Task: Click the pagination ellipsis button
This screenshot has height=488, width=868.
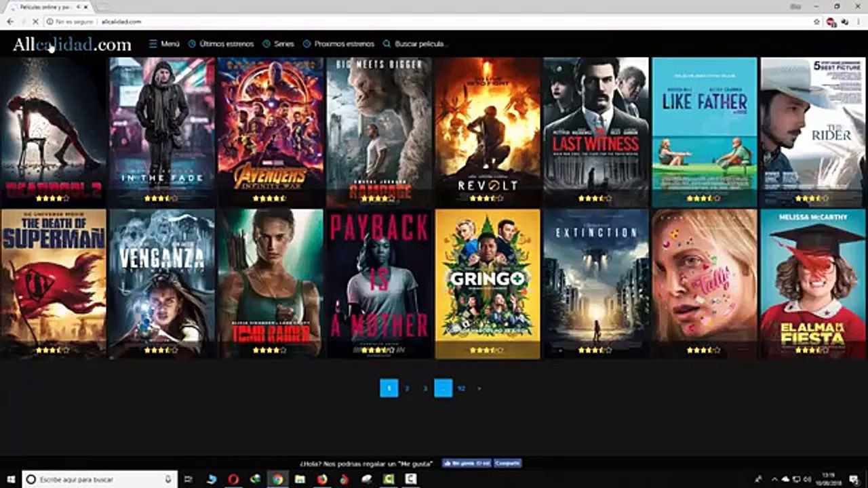Action: point(443,388)
